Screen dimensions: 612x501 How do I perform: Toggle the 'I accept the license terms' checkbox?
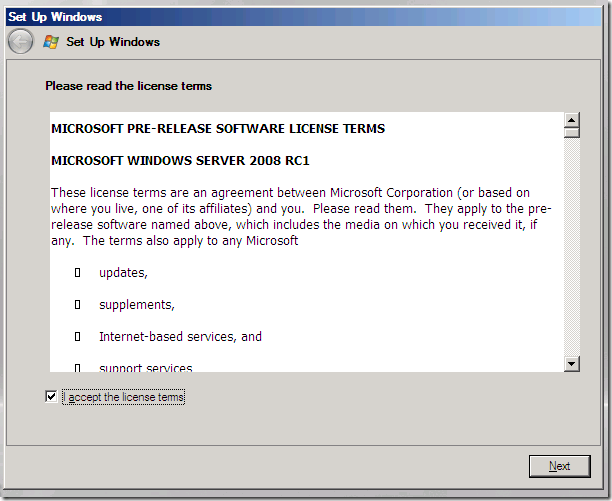tap(51, 397)
